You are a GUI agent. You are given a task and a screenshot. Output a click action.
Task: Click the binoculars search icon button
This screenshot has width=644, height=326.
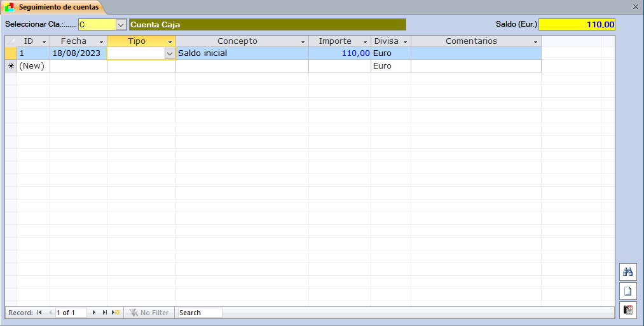pos(627,272)
